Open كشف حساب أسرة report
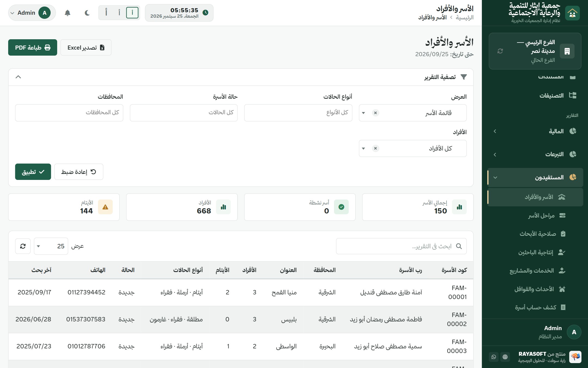The width and height of the screenshot is (588, 368). 535,307
